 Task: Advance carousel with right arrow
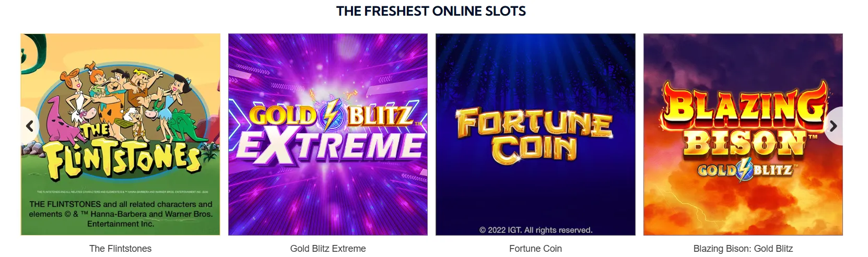tap(833, 126)
